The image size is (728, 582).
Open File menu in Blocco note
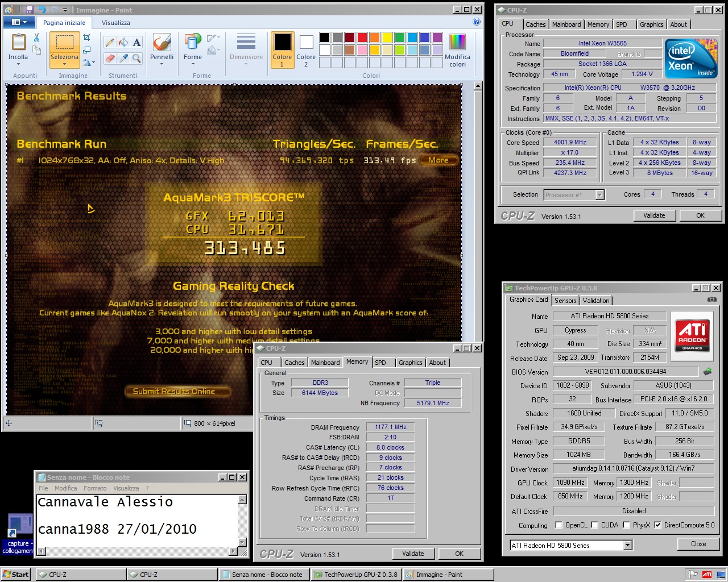coord(43,488)
